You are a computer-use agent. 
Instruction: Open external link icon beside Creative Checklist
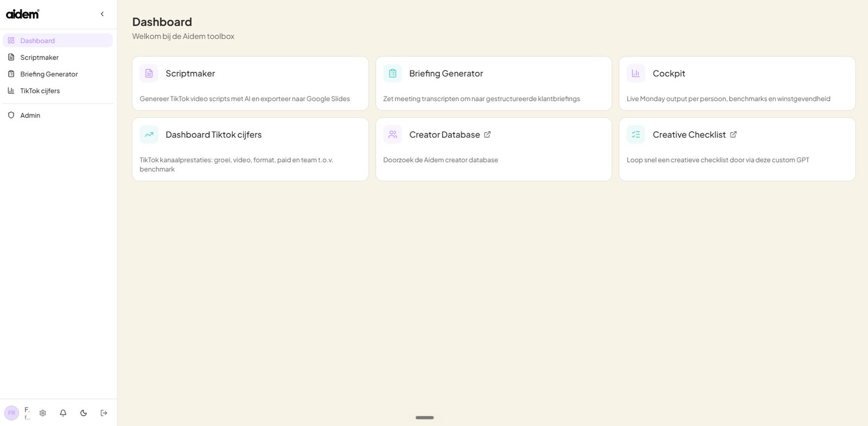(733, 134)
